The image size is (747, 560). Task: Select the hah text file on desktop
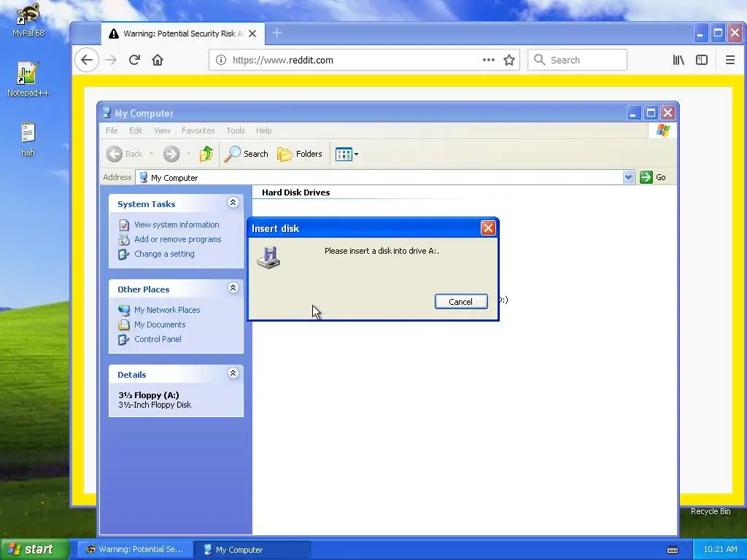pyautogui.click(x=28, y=139)
